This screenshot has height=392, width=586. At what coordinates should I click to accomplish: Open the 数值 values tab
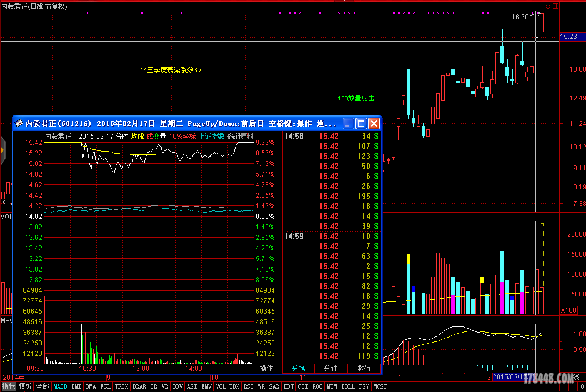[364, 369]
